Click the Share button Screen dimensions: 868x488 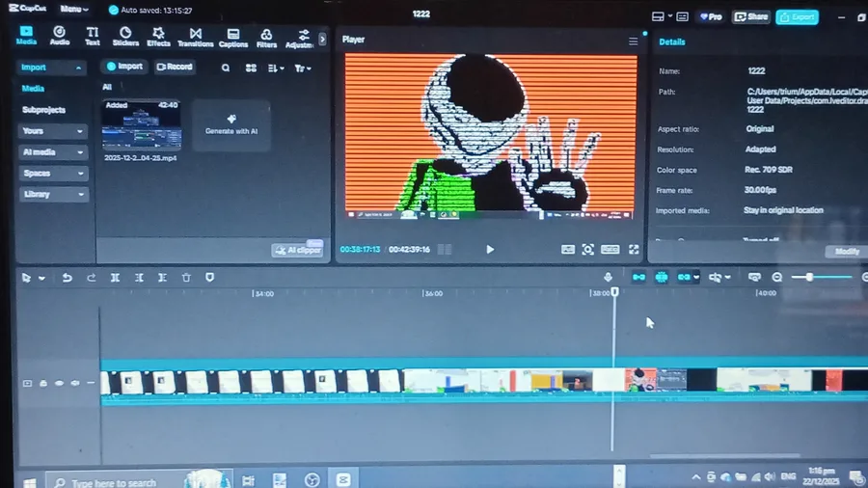[x=751, y=17]
